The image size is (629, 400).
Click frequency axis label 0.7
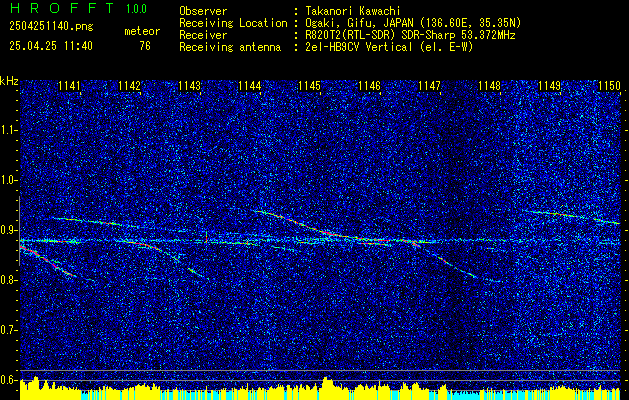8,330
